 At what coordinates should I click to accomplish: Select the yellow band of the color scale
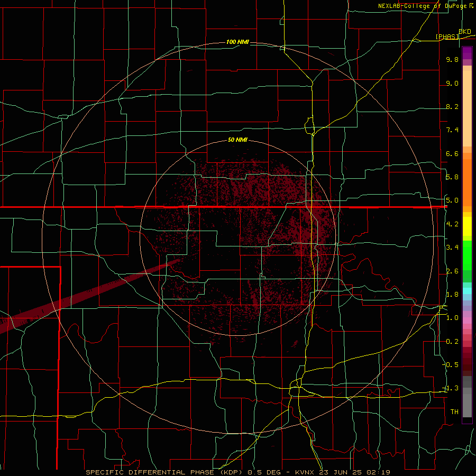pyautogui.click(x=467, y=226)
